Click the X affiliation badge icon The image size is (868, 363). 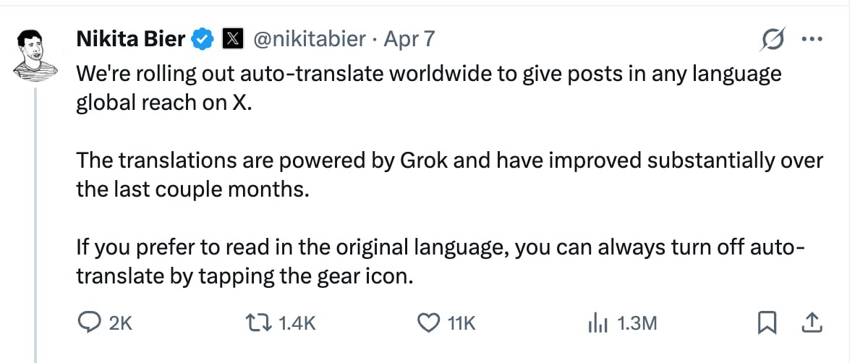231,39
